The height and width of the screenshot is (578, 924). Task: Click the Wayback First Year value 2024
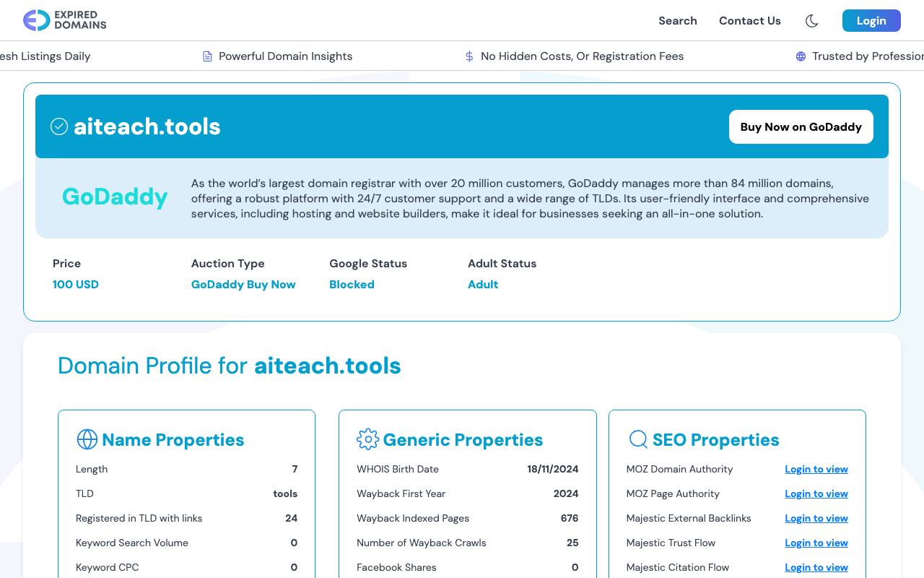tap(566, 493)
